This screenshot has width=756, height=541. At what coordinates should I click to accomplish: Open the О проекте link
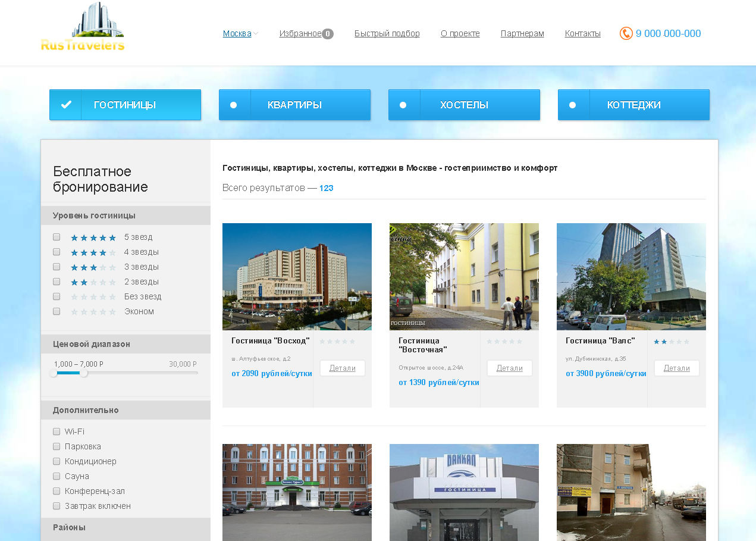pyautogui.click(x=460, y=33)
